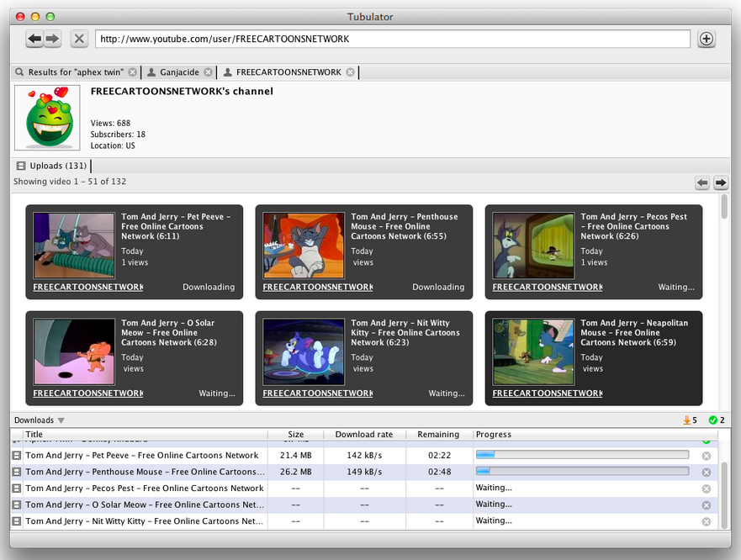Switch to the Results for "aphex twin" tab
The height and width of the screenshot is (560, 741).
75,72
